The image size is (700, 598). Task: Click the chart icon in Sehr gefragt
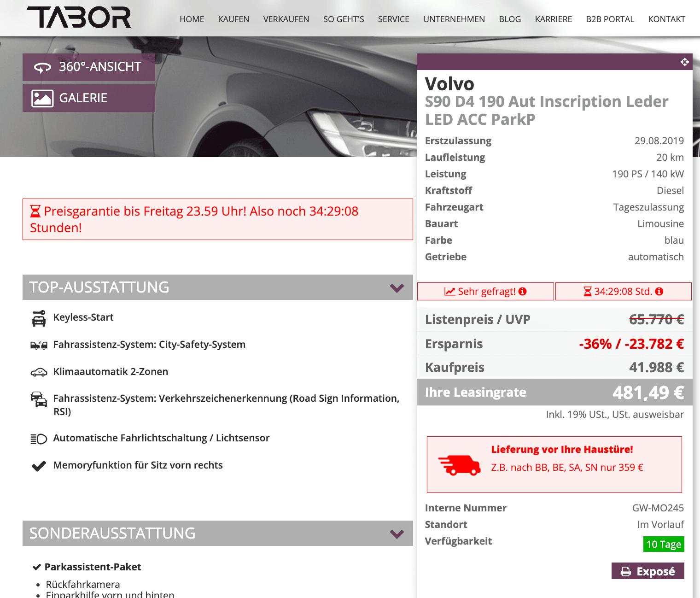[450, 292]
